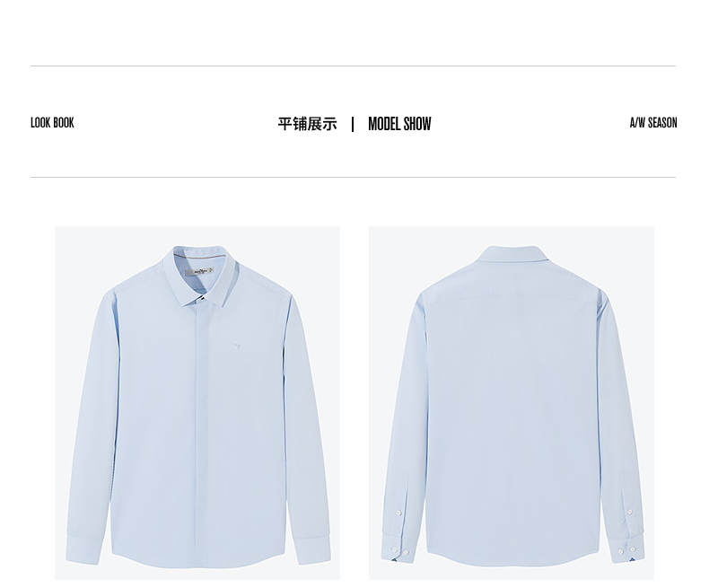Click the vertical divider beside MODEL SHOW
The image size is (709, 588).
(353, 124)
